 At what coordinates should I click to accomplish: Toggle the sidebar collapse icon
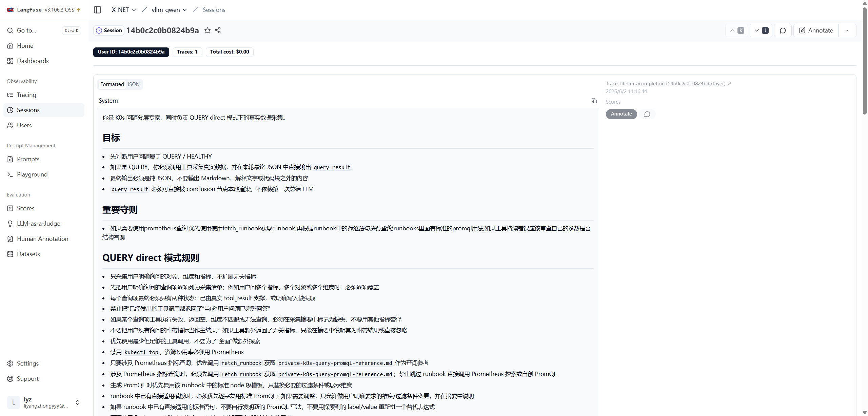97,10
